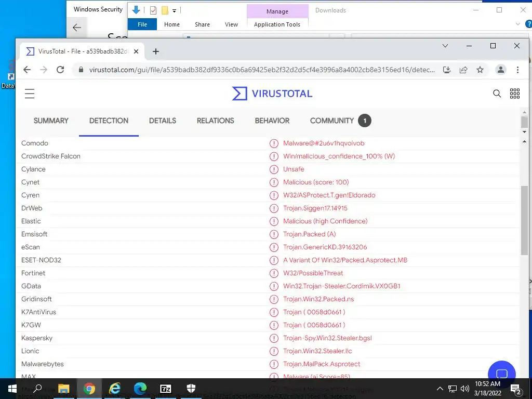Open the Explorer View ribbon tab
This screenshot has width=532, height=399.
231,24
